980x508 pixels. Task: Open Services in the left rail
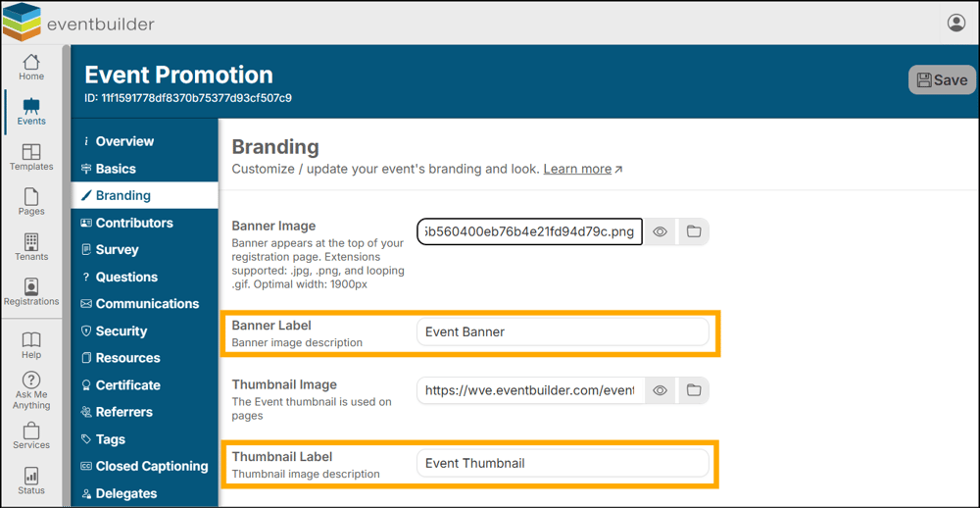pyautogui.click(x=31, y=436)
